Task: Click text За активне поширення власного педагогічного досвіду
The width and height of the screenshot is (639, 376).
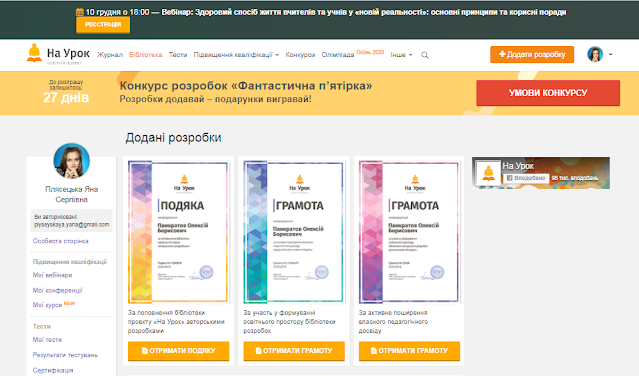Action: coord(393,322)
